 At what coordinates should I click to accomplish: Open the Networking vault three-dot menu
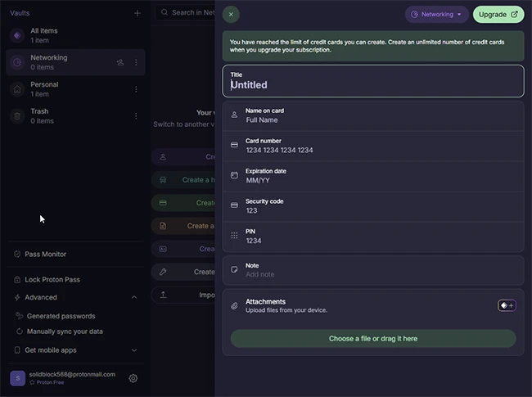tap(136, 62)
